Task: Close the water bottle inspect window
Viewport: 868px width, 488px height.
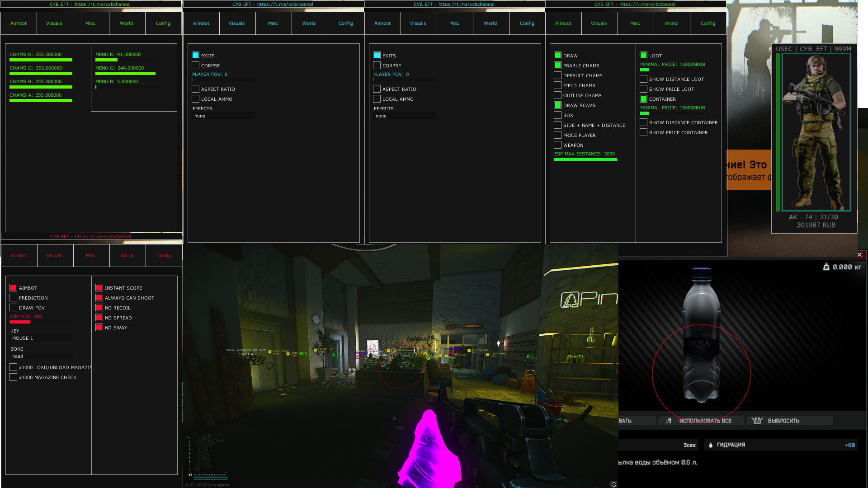Action: 859,255
